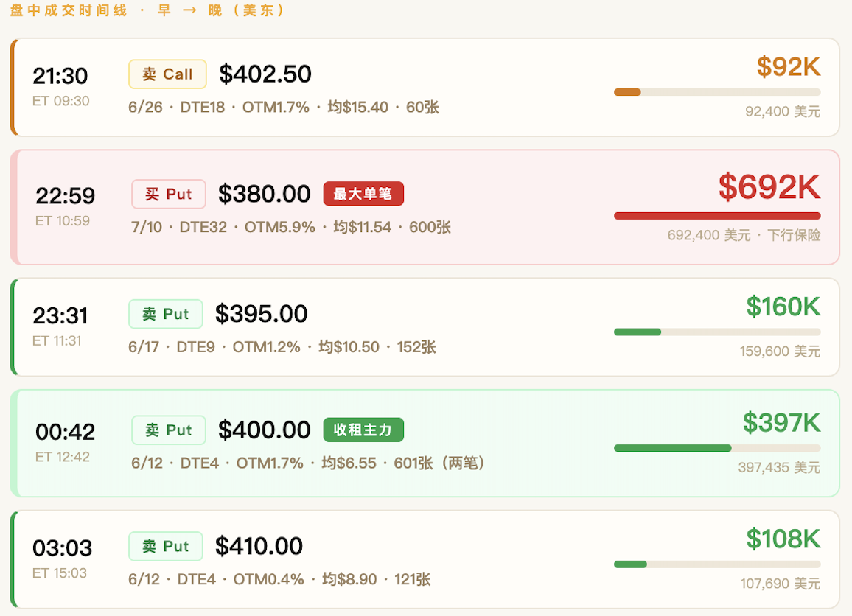This screenshot has height=616, width=852.
Task: Select the strike price $395.00
Action: tap(262, 314)
